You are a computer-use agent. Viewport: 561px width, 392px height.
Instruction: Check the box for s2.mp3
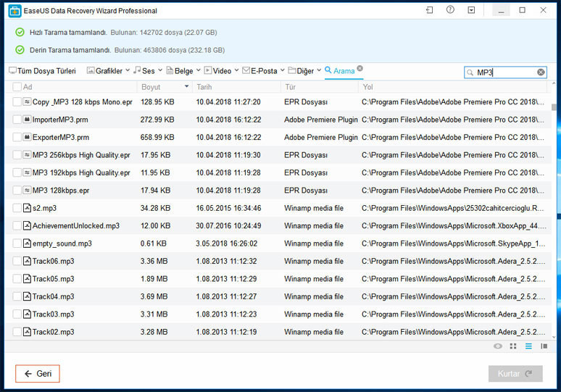[x=17, y=208]
